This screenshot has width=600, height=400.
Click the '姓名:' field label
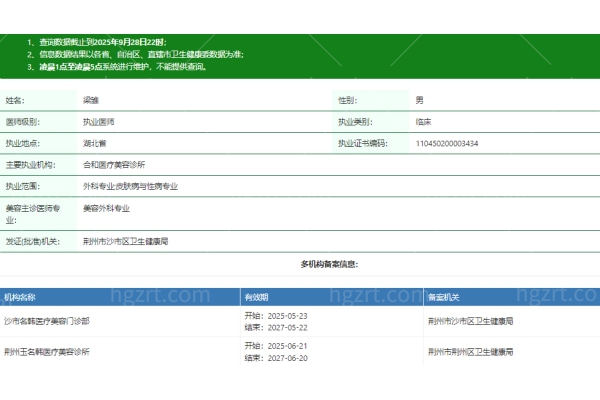15,101
